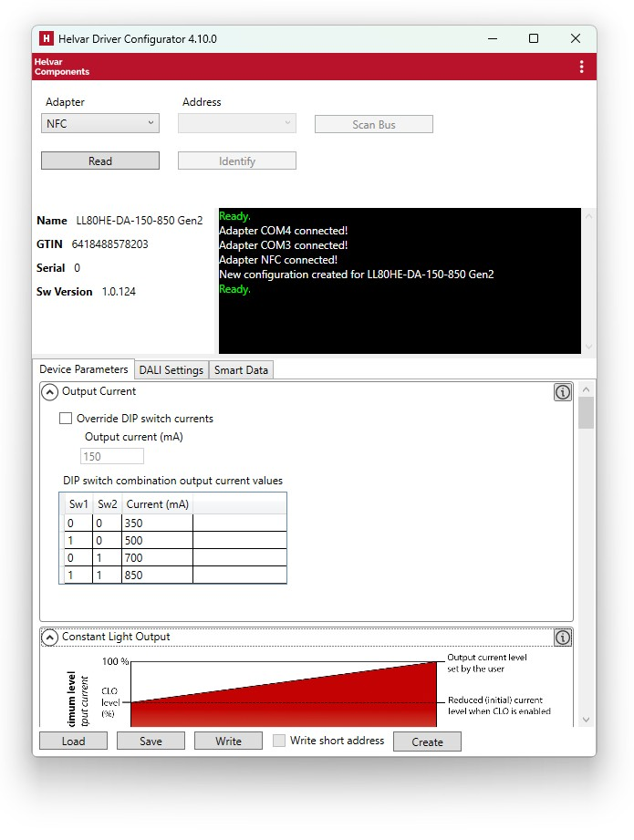Viewport: 634px width, 840px height.
Task: Save the configuration with Save button
Action: click(151, 741)
